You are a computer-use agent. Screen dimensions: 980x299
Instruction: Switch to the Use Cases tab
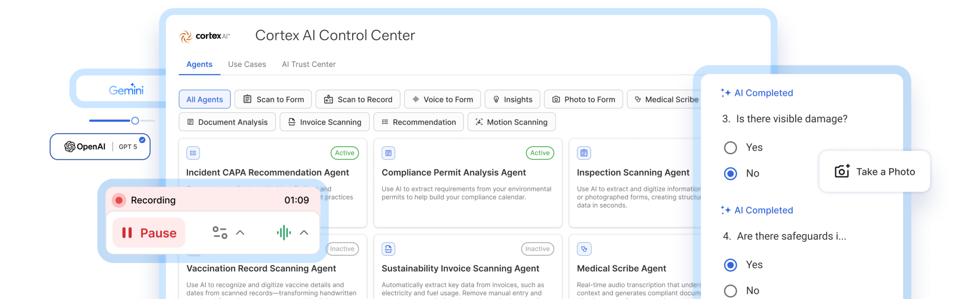coord(247,65)
